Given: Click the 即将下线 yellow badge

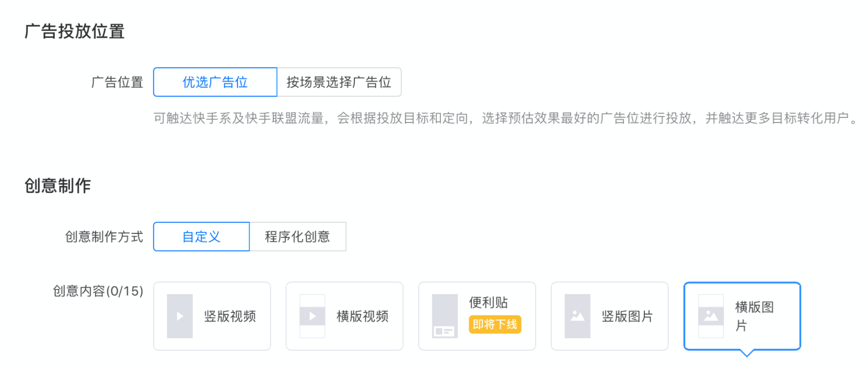Looking at the screenshot, I should pos(495,325).
